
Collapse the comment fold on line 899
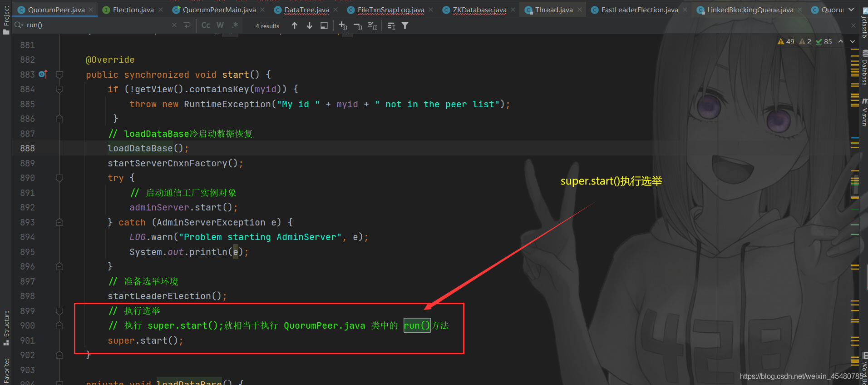[x=59, y=311]
